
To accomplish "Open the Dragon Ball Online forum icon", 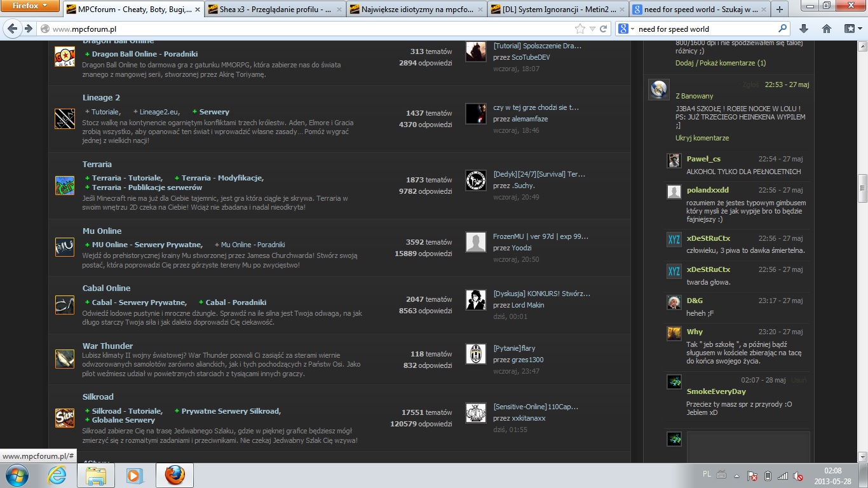I will point(65,57).
